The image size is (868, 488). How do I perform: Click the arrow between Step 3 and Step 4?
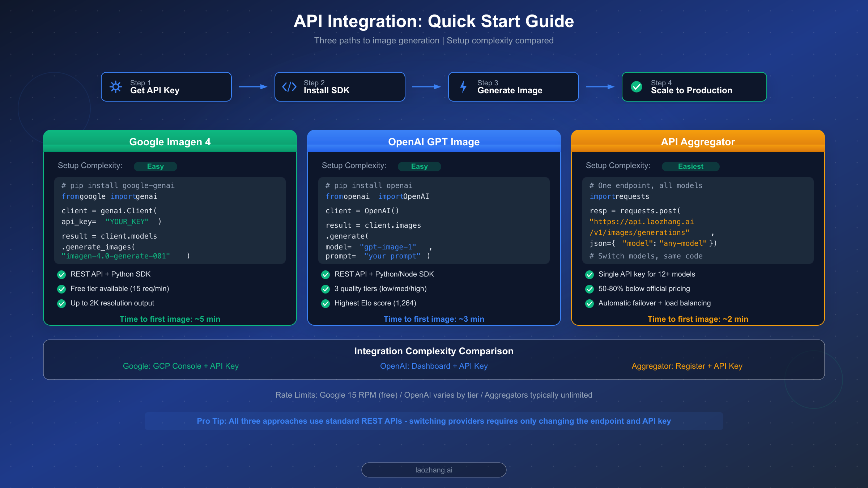599,87
